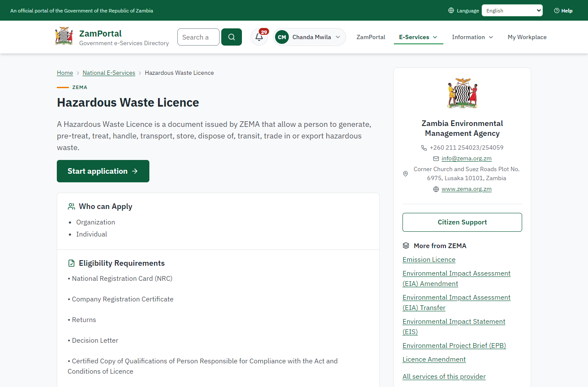This screenshot has height=387, width=588.
Task: Open the ZamPortal nav item
Action: tap(371, 37)
